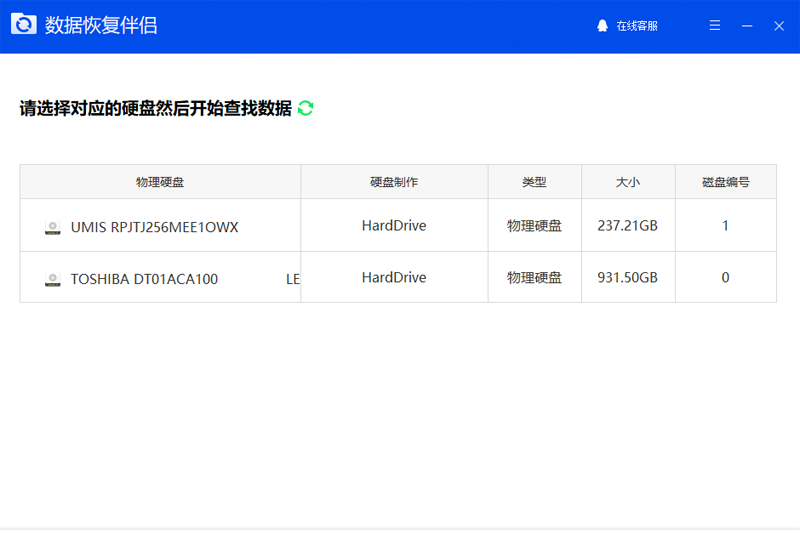Click the UMIS drive disk icon
This screenshot has width=800, height=533.
pyautogui.click(x=53, y=227)
